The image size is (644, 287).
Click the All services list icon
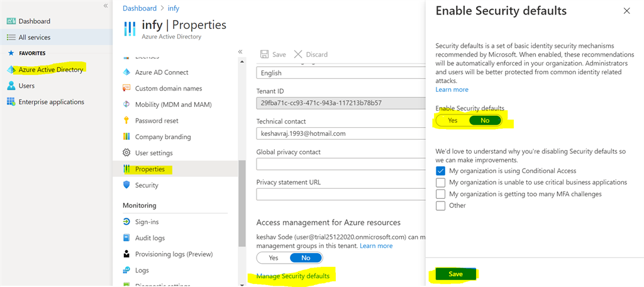pos(11,37)
